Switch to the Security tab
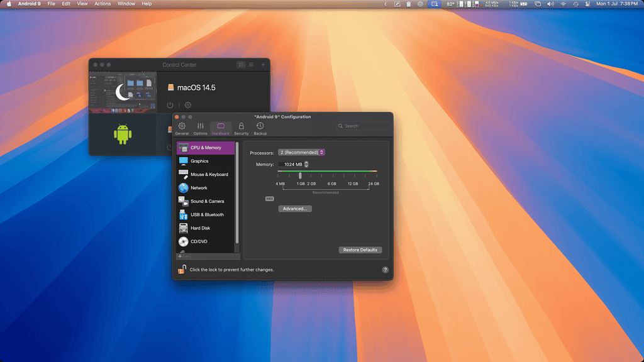 click(241, 128)
